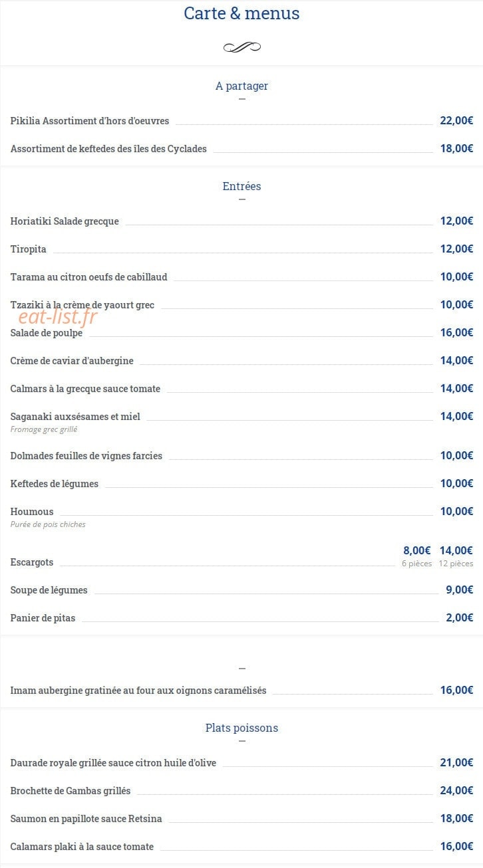This screenshot has width=483, height=868.
Task: Click Dolmades feuilles de vignes farcies
Action: point(86,456)
